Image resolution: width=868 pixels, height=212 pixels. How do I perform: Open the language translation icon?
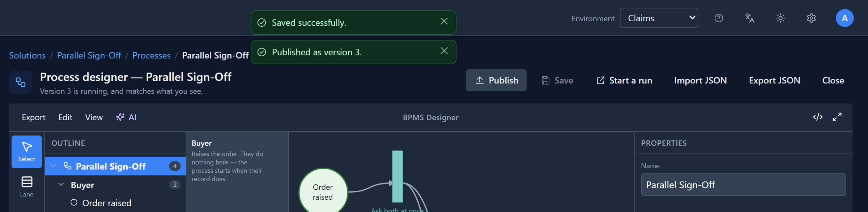tap(749, 18)
